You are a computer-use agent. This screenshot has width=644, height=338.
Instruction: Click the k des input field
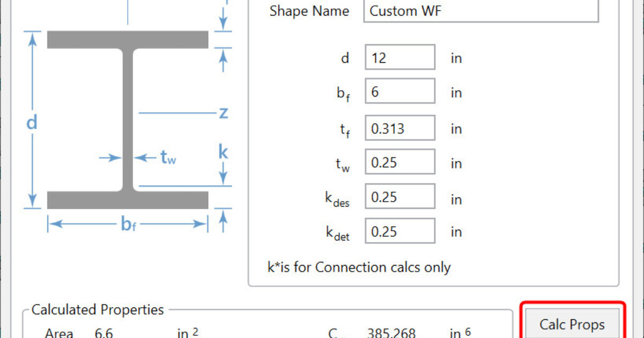(399, 196)
